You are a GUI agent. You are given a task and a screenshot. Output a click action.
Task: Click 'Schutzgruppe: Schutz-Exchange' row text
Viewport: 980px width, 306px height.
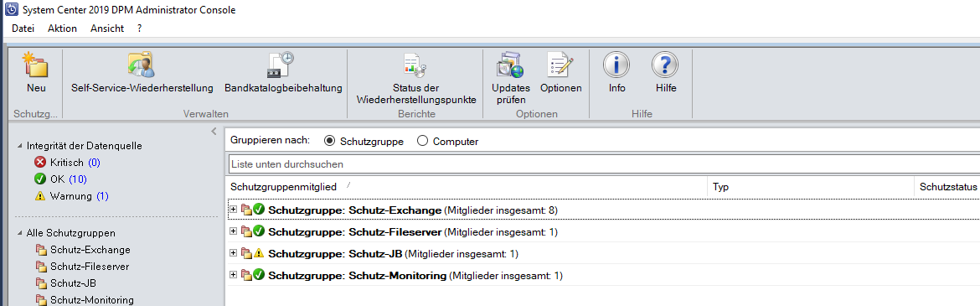(x=355, y=210)
